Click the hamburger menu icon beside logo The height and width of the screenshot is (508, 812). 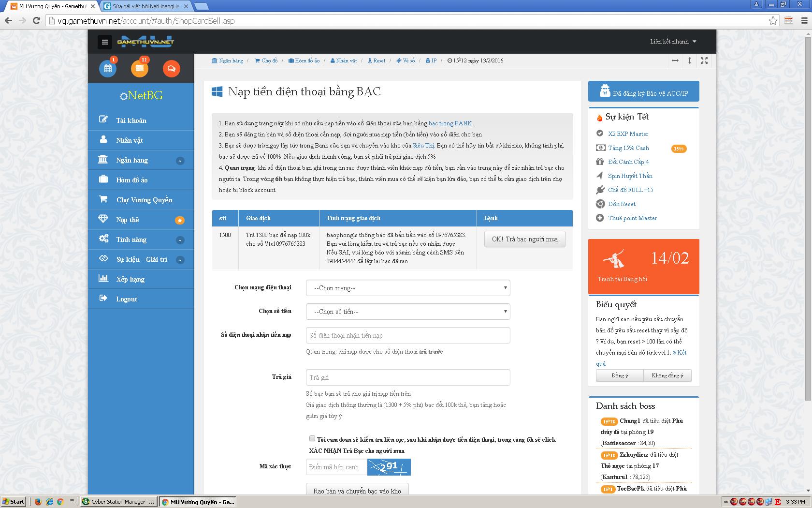point(104,42)
